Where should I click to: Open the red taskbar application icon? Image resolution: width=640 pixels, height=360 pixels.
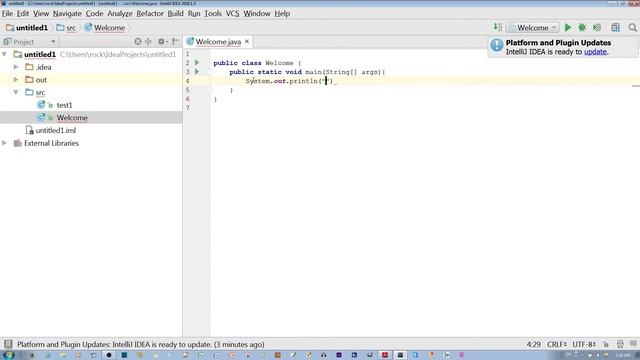tap(384, 355)
